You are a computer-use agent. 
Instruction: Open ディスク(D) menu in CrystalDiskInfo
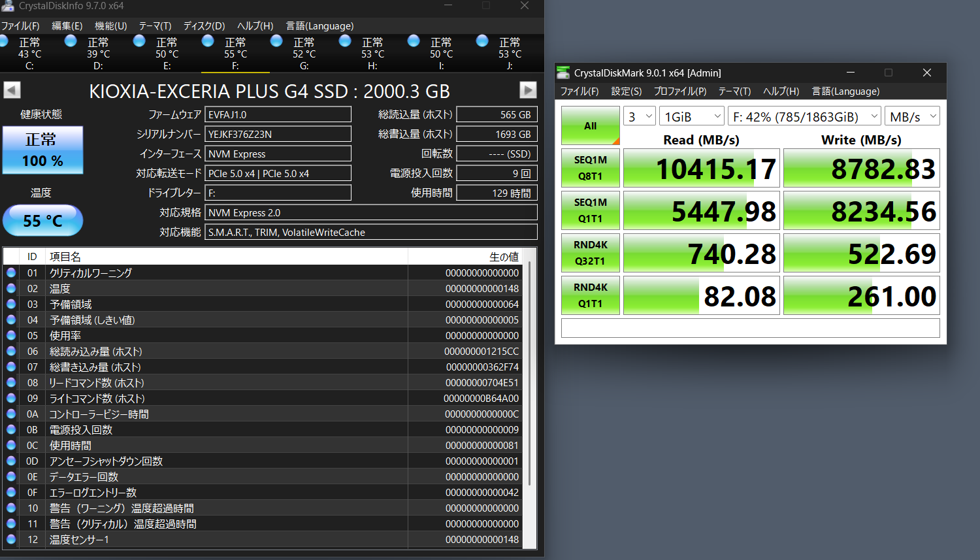[204, 26]
